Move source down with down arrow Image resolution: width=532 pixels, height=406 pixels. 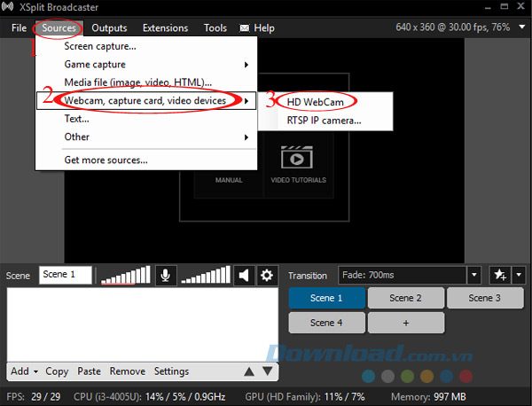pyautogui.click(x=267, y=371)
